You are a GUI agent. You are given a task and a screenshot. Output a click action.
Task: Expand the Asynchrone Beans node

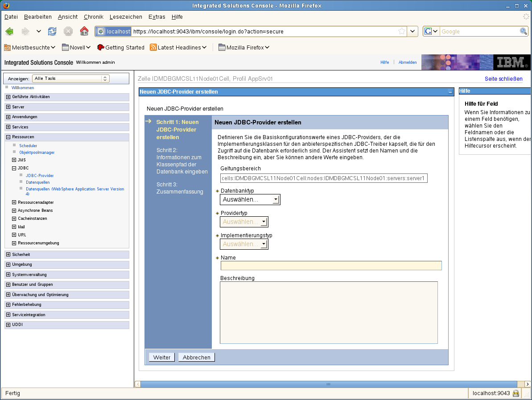[x=14, y=210]
